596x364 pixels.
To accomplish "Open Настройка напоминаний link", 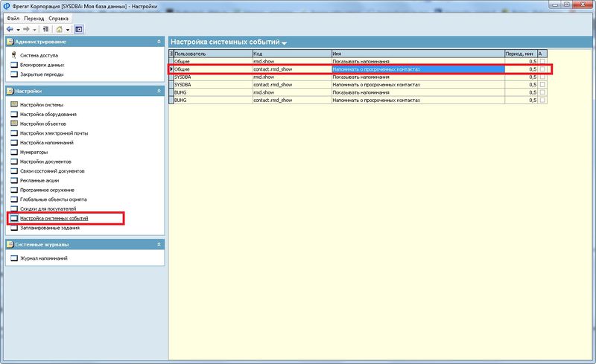I will point(47,142).
